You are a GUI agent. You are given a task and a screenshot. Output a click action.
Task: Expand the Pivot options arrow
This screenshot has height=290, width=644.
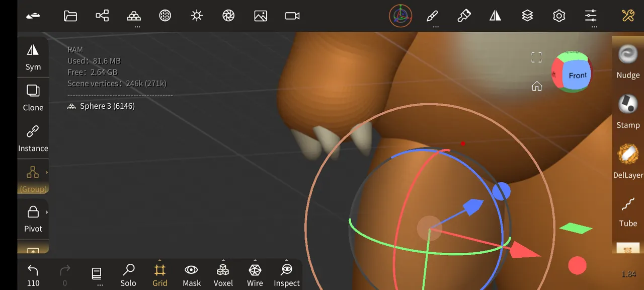[x=47, y=212]
